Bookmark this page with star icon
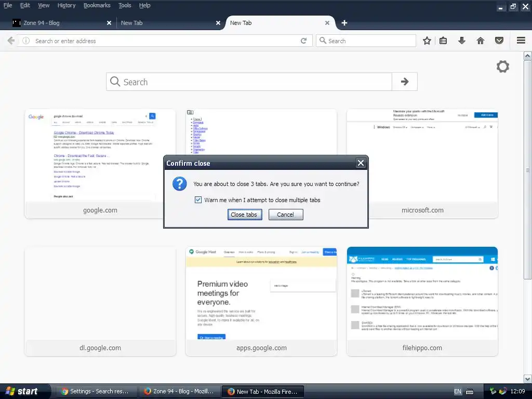This screenshot has height=399, width=532. [427, 41]
